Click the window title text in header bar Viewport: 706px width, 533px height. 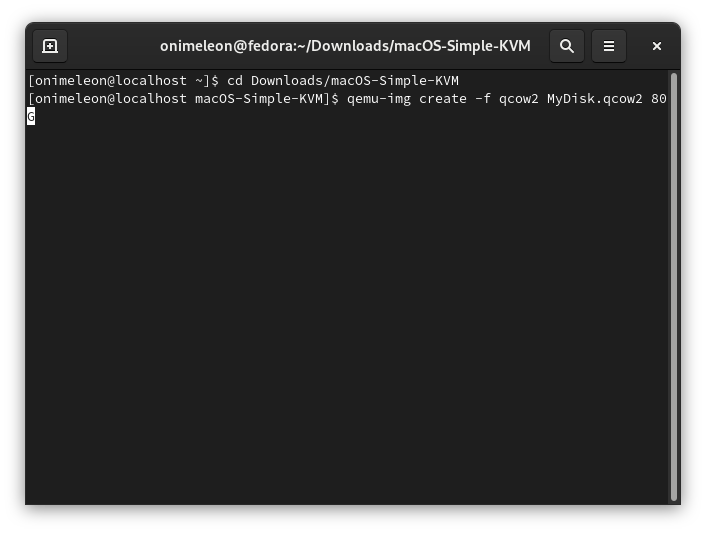345,46
